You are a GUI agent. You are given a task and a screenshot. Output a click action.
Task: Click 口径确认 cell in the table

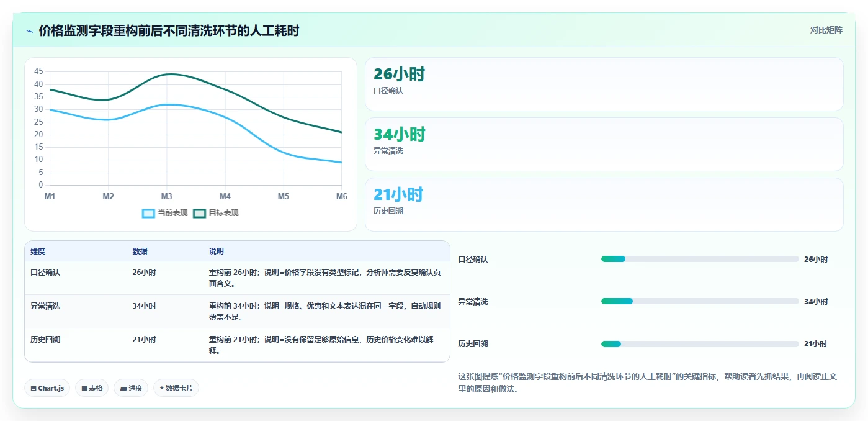click(45, 273)
